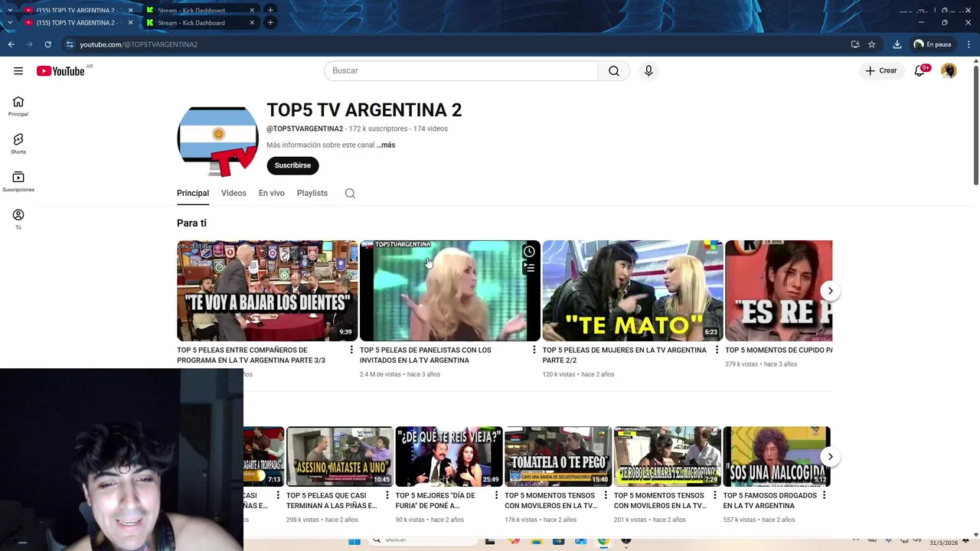Switch to the Videos channel tab
The height and width of the screenshot is (551, 980).
[234, 194]
